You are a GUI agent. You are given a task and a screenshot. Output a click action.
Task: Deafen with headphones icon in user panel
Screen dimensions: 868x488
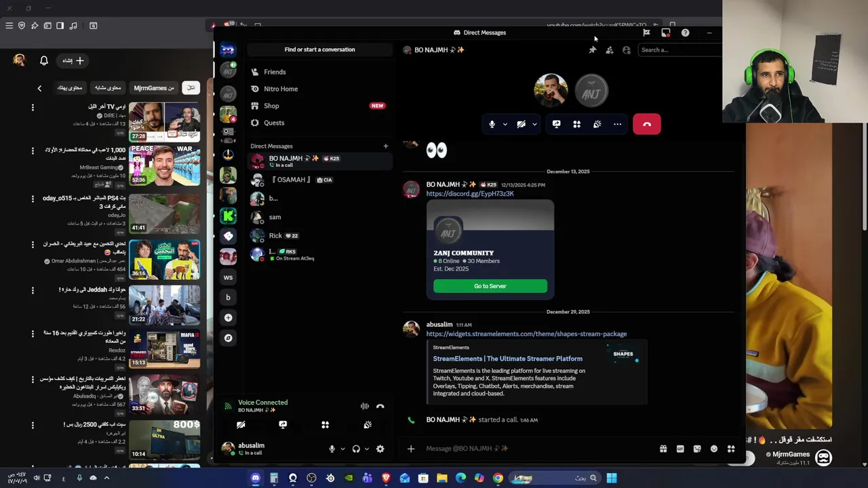(356, 449)
